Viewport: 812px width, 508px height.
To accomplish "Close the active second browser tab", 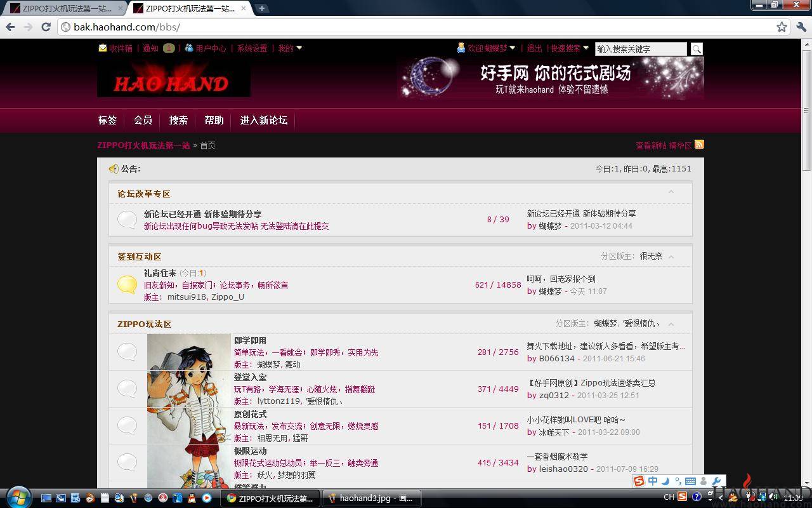I will [243, 8].
